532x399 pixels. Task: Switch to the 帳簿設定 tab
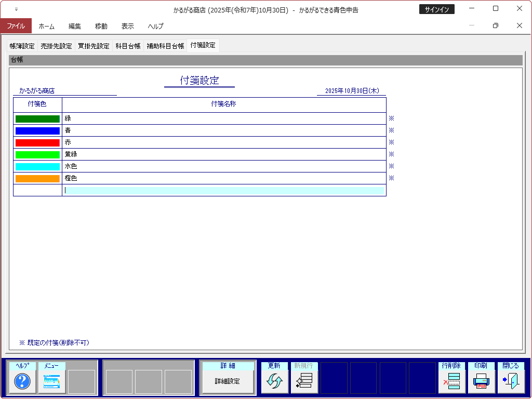[x=22, y=46]
